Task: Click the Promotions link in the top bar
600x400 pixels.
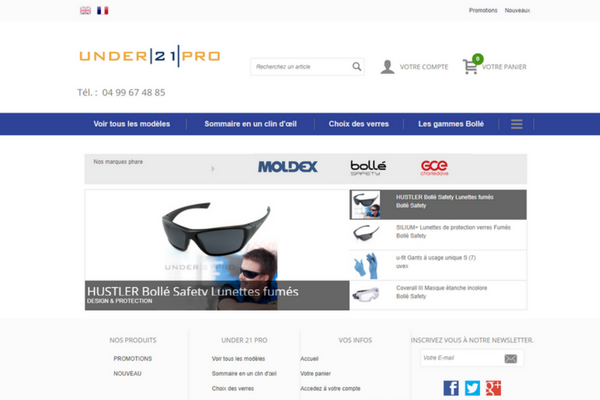Action: click(x=483, y=10)
